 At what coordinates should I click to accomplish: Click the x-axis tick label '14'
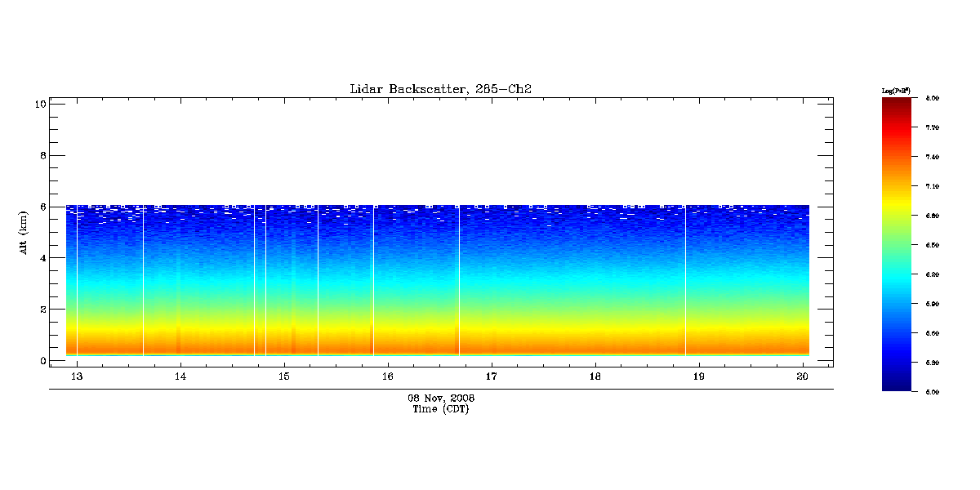pyautogui.click(x=180, y=376)
